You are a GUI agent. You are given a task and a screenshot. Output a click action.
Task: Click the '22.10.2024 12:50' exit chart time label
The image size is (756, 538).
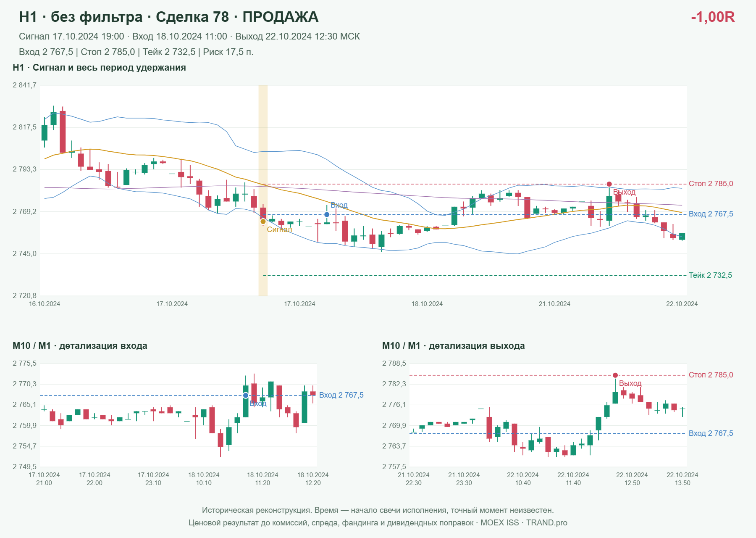632,479
